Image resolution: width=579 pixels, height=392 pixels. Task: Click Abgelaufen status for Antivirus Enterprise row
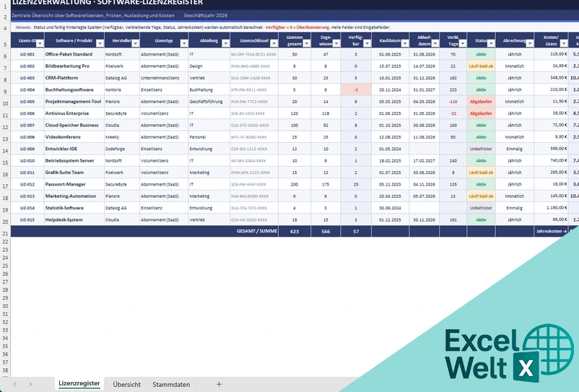[481, 113]
